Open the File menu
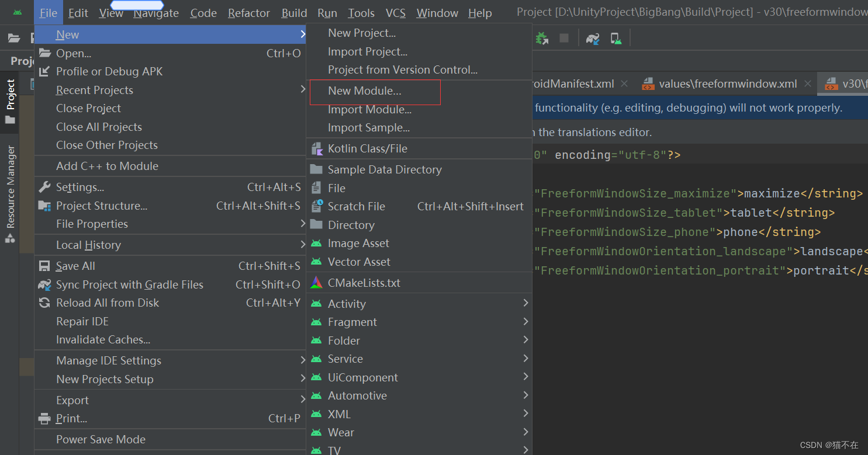Image resolution: width=868 pixels, height=455 pixels. coord(49,13)
